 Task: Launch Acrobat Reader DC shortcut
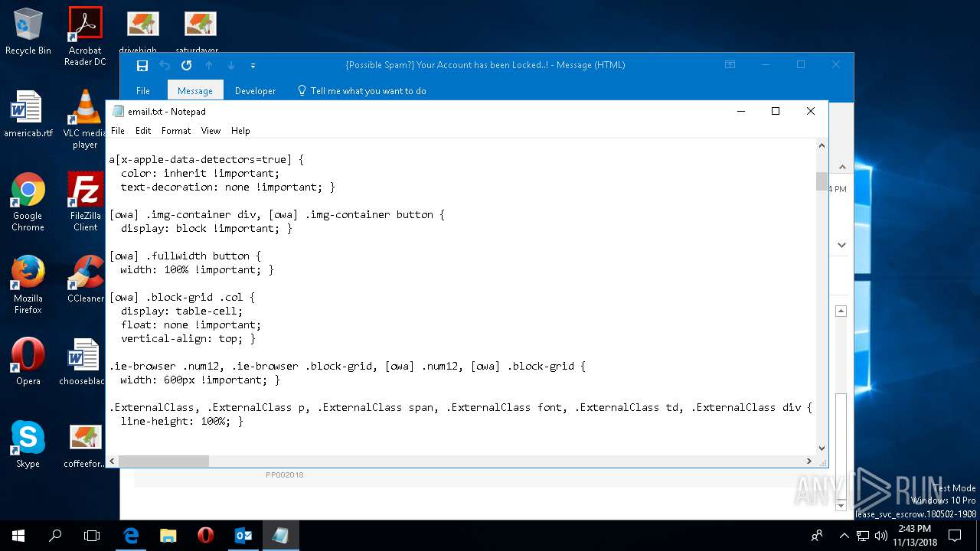point(85,36)
